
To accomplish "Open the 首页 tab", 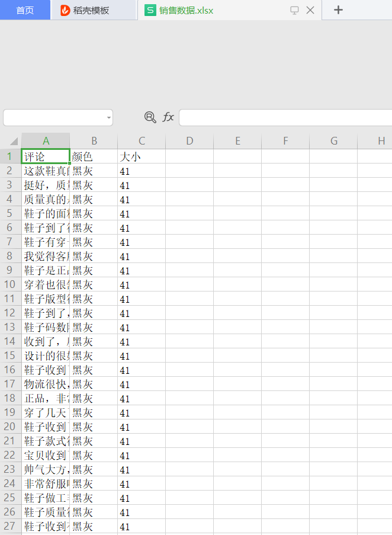I will click(x=25, y=10).
